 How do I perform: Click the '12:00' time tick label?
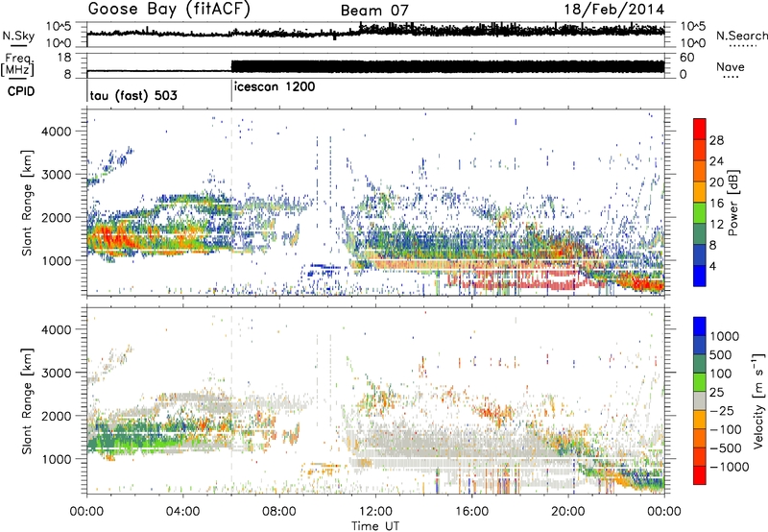click(x=375, y=512)
